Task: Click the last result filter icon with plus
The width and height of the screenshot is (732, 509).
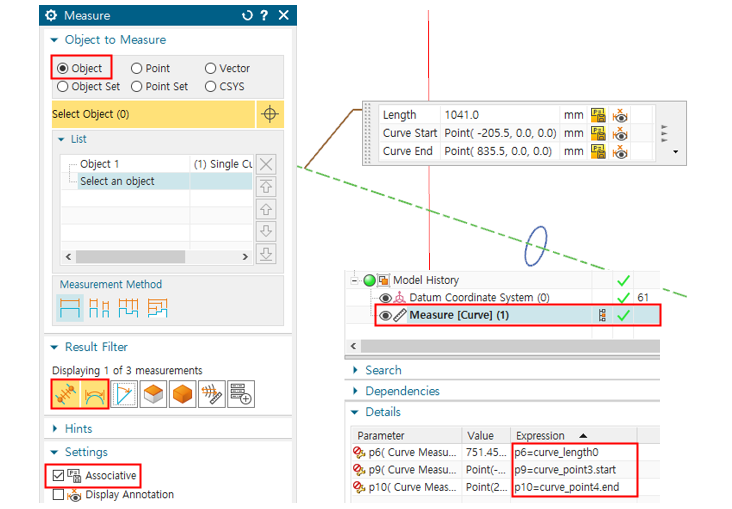Action: point(240,395)
